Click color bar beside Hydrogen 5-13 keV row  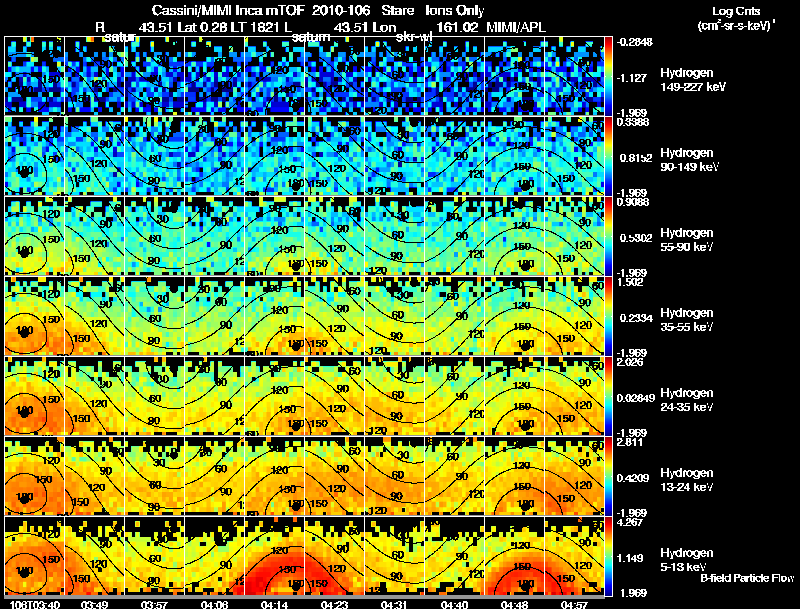click(x=608, y=556)
